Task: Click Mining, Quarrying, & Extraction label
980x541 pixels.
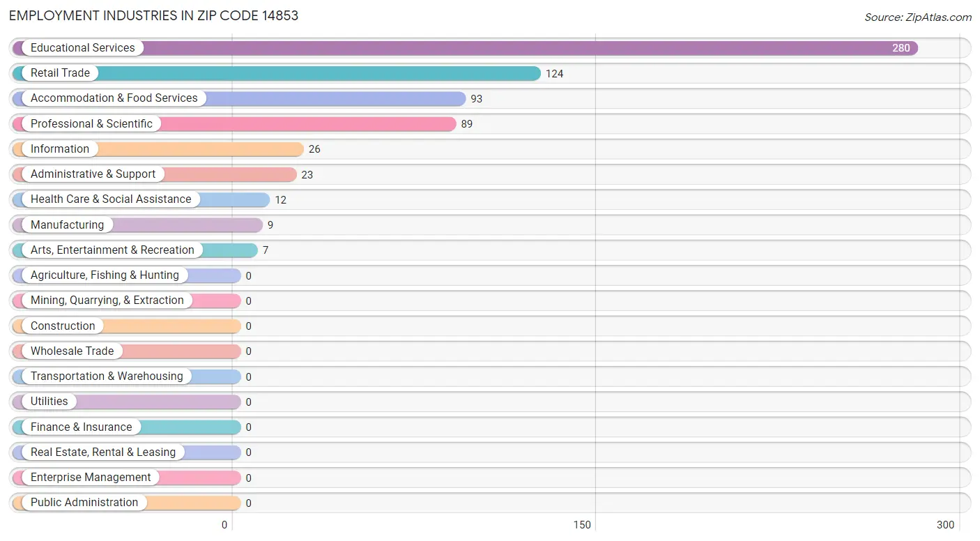Action: tap(107, 300)
